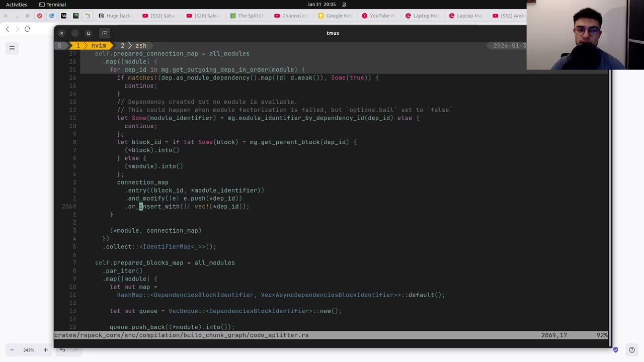Reload the browser page
644x362 pixels.
27,29
